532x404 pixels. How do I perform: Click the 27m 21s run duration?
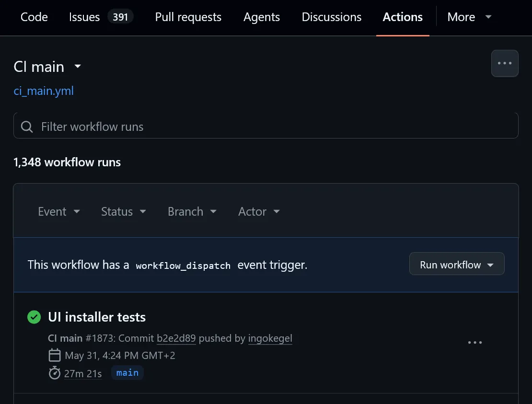pos(83,373)
